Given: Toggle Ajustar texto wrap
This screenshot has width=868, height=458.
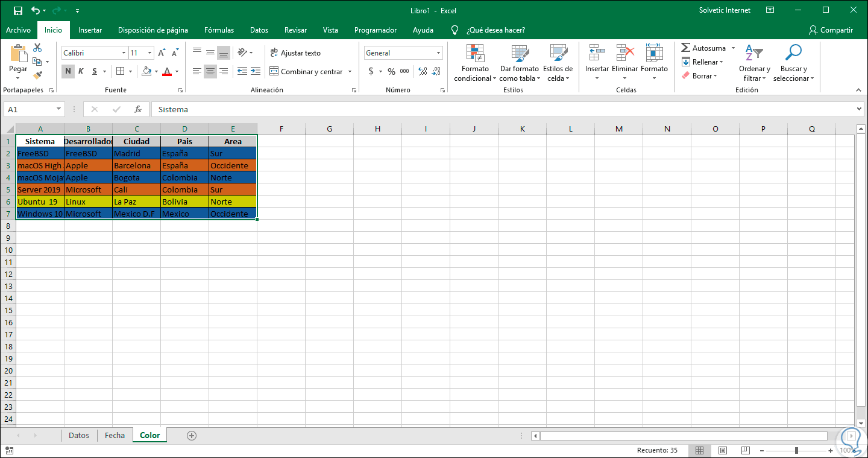Looking at the screenshot, I should [295, 52].
